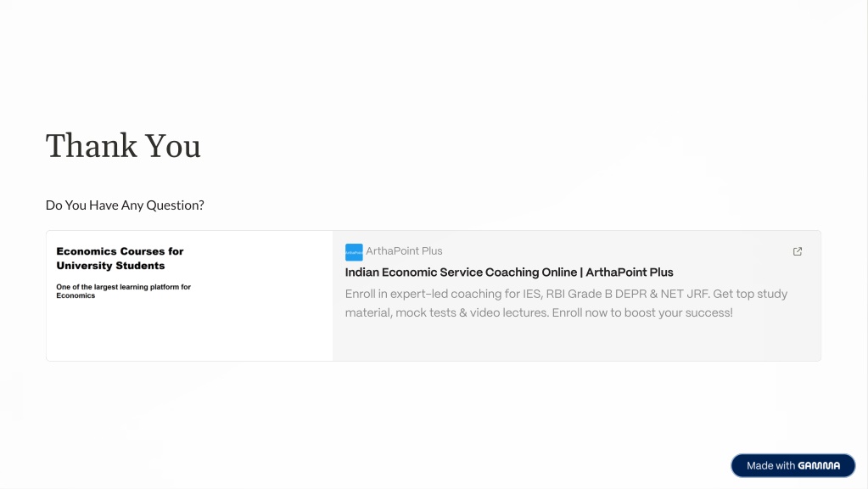The height and width of the screenshot is (489, 868).
Task: Open the external link arrow icon
Action: (797, 251)
